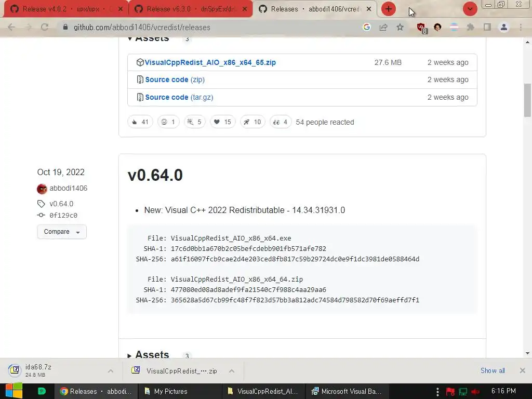
Task: View site security lock information
Action: click(65, 27)
